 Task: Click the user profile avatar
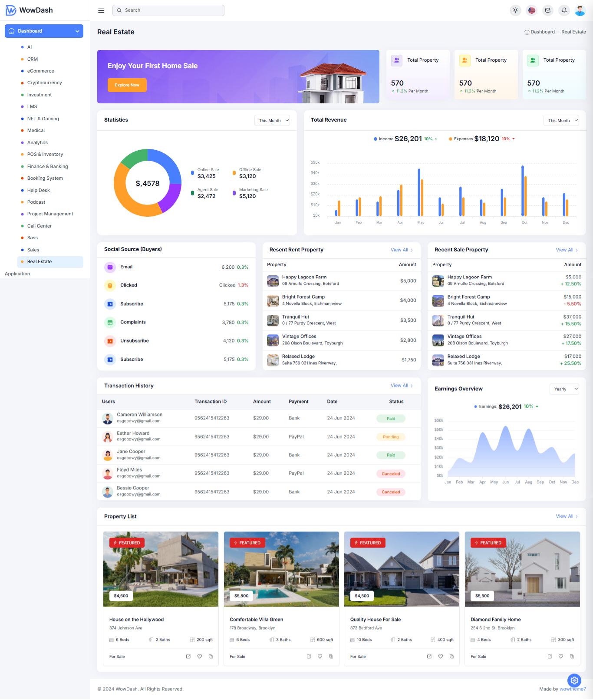[580, 10]
